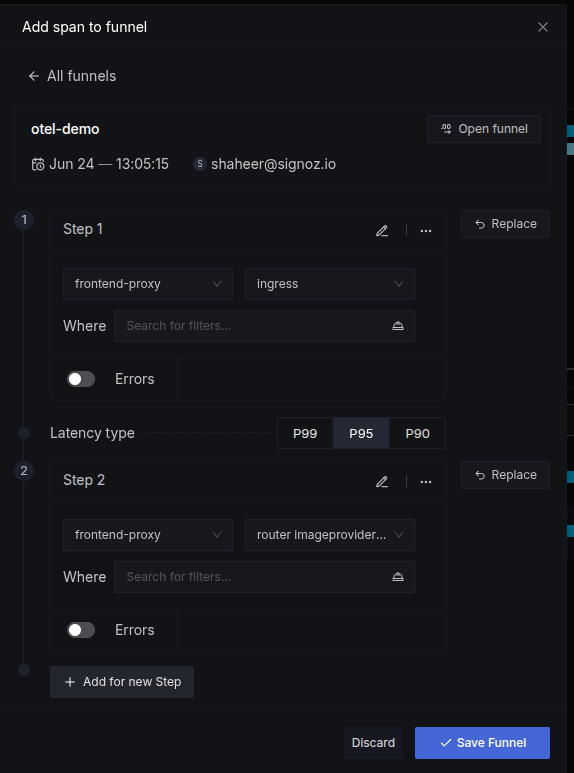Focus the Step 1 Where filter search field
574x773 pixels.
click(264, 326)
